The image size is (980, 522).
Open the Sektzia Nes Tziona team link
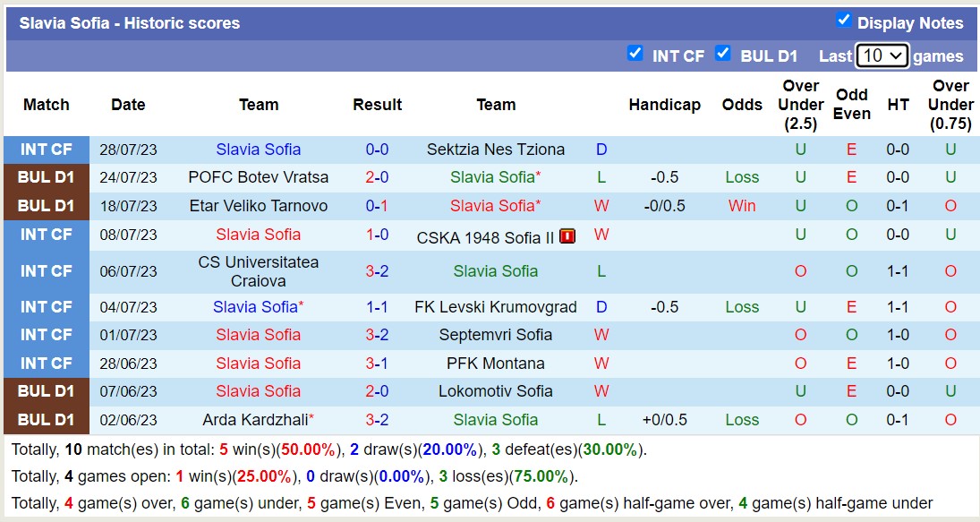pos(496,150)
